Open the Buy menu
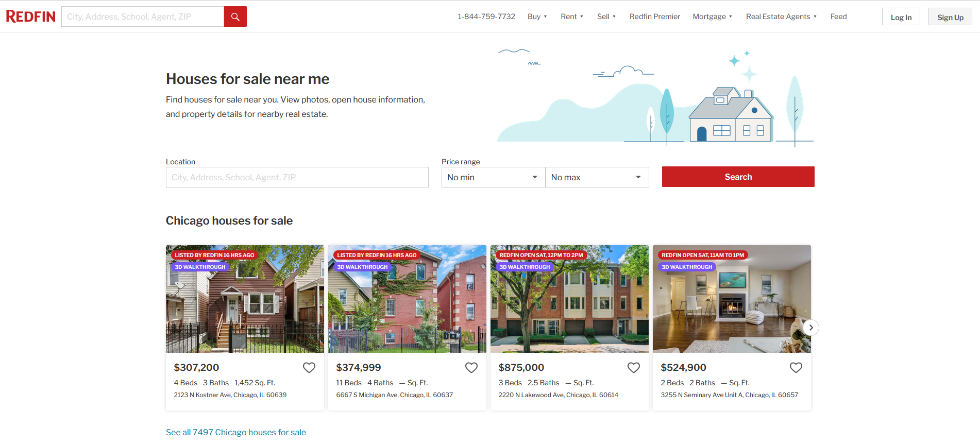The width and height of the screenshot is (980, 444). pos(537,16)
